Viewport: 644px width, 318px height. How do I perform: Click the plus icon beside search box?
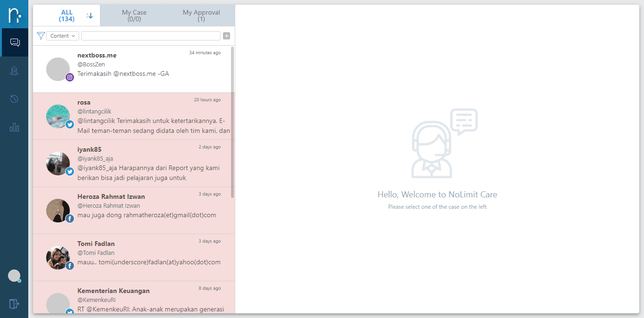pyautogui.click(x=226, y=36)
